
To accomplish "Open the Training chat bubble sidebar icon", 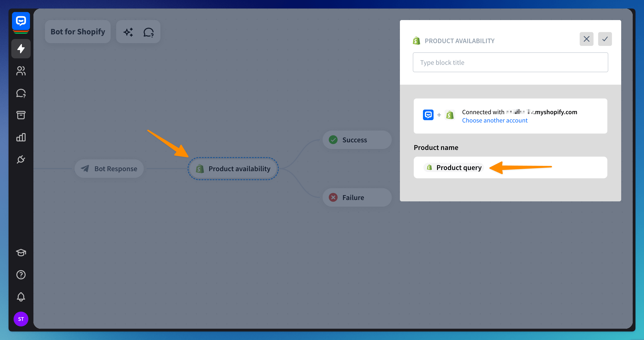I will [21, 93].
